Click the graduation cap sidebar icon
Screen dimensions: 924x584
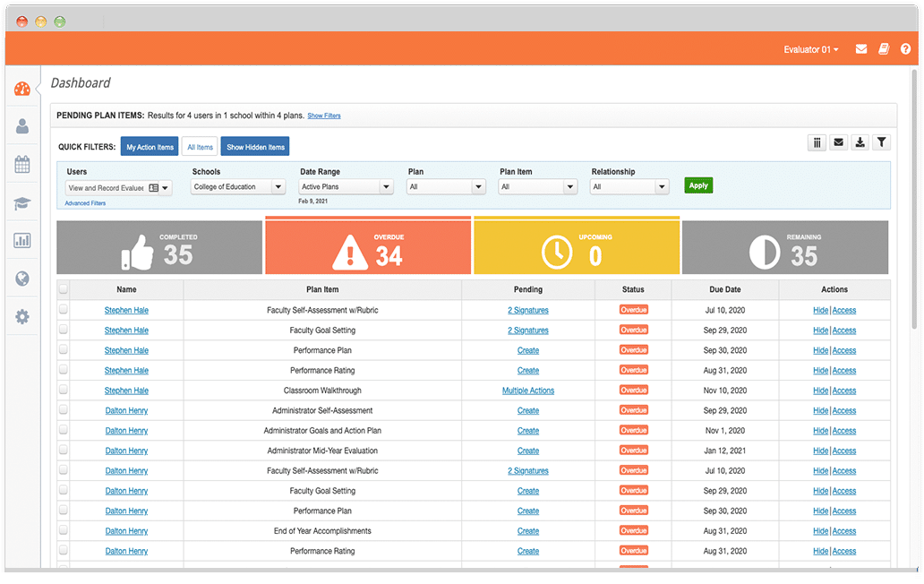tap(22, 203)
